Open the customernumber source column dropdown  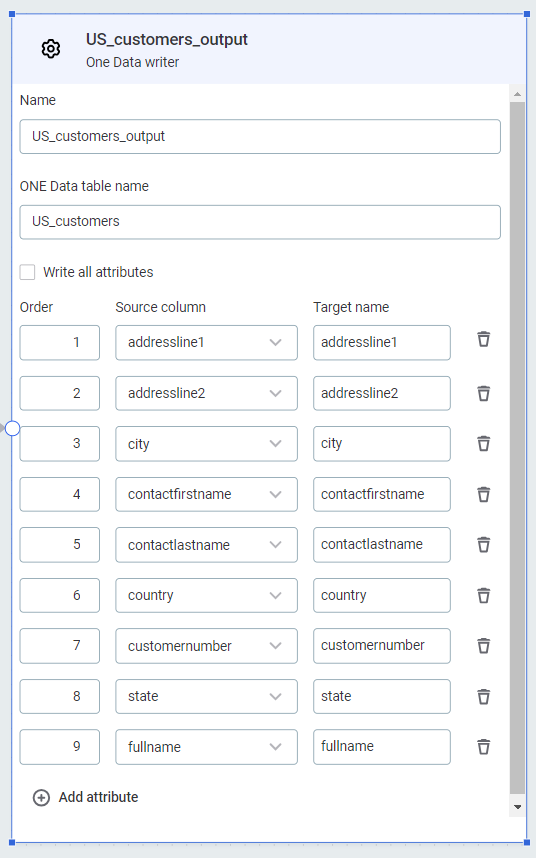point(206,646)
